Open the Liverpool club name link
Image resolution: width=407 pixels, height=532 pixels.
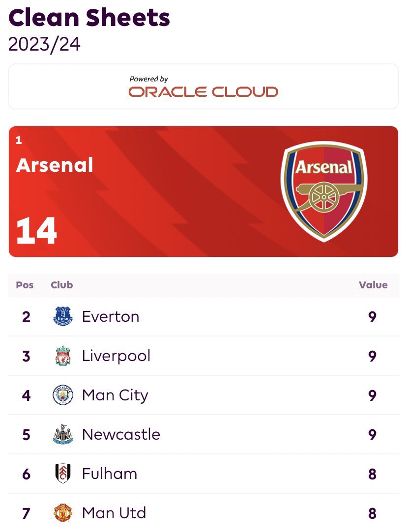pos(116,356)
